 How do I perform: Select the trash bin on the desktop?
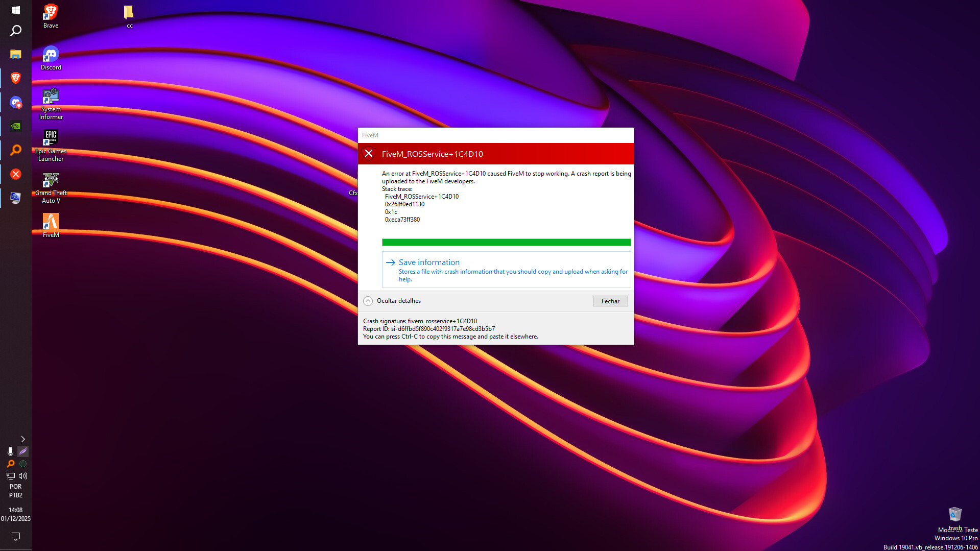(x=955, y=518)
